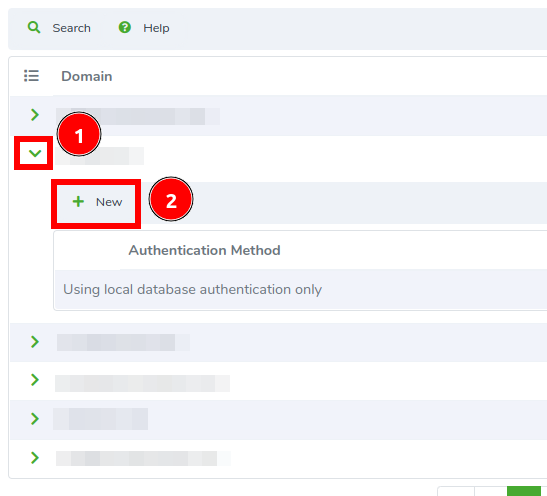Click the red circle annotation numbered 2
This screenshot has width=547, height=496.
coord(171,199)
